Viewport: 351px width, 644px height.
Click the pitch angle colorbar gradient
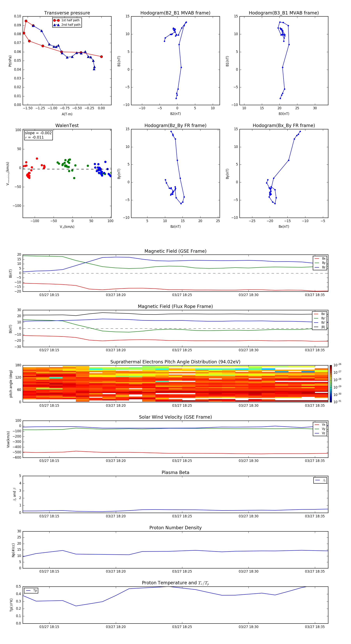pos(331,384)
